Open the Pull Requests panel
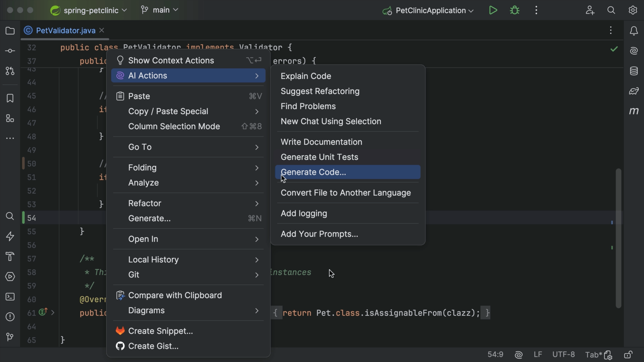644x362 pixels. point(10,71)
